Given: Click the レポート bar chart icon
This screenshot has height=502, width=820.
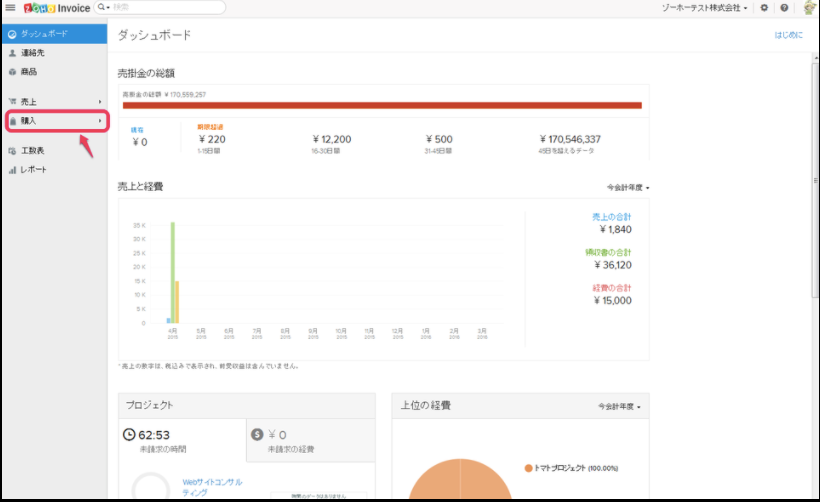Looking at the screenshot, I should (13, 170).
